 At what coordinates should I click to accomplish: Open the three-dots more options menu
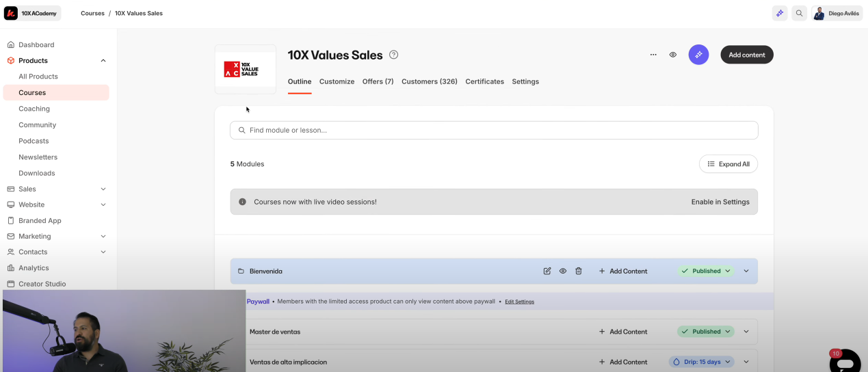tap(653, 55)
